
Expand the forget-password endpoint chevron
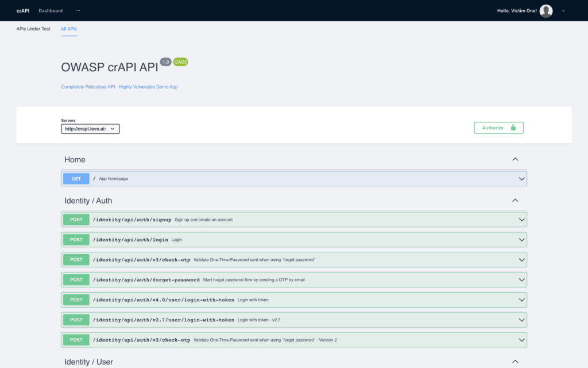pyautogui.click(x=521, y=280)
